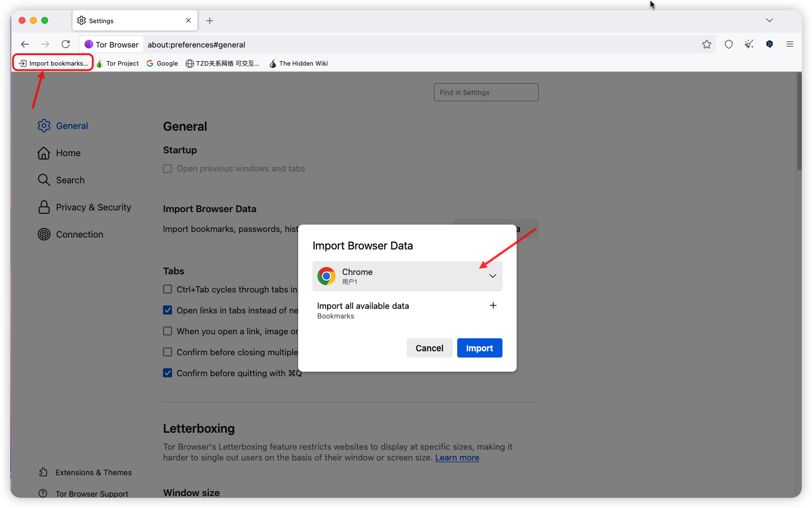Screen dimensions: 812x508
Task: Open the shield security level icon
Action: pos(729,44)
